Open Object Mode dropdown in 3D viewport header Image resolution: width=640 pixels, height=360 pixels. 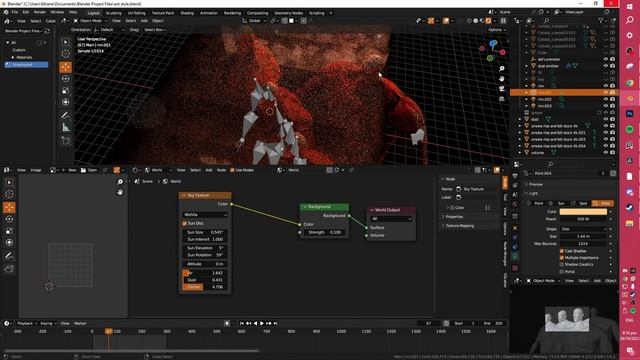90,20
